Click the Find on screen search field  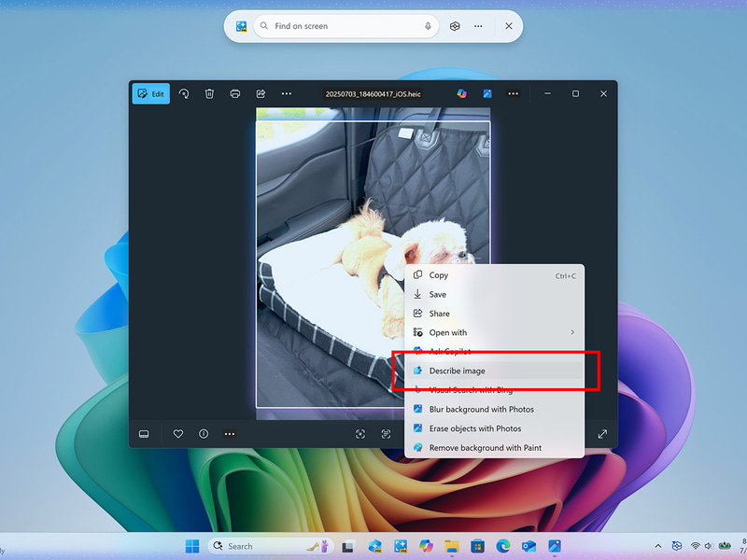pyautogui.click(x=346, y=26)
